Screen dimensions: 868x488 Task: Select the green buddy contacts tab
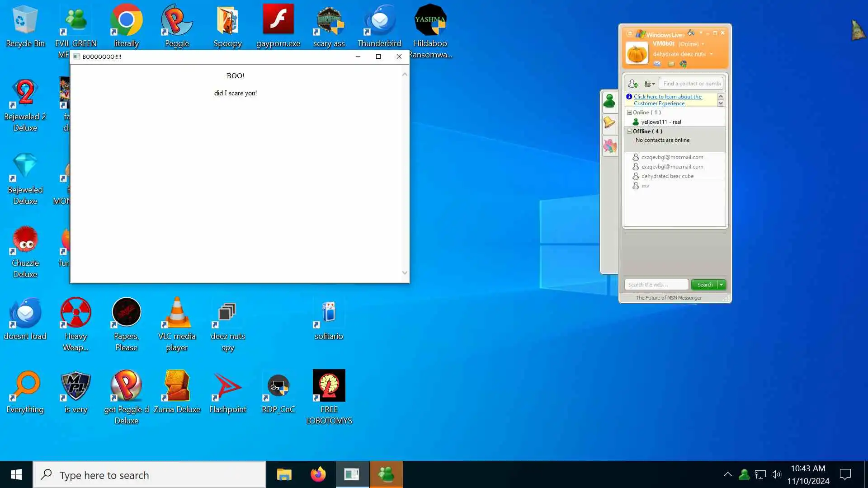609,101
